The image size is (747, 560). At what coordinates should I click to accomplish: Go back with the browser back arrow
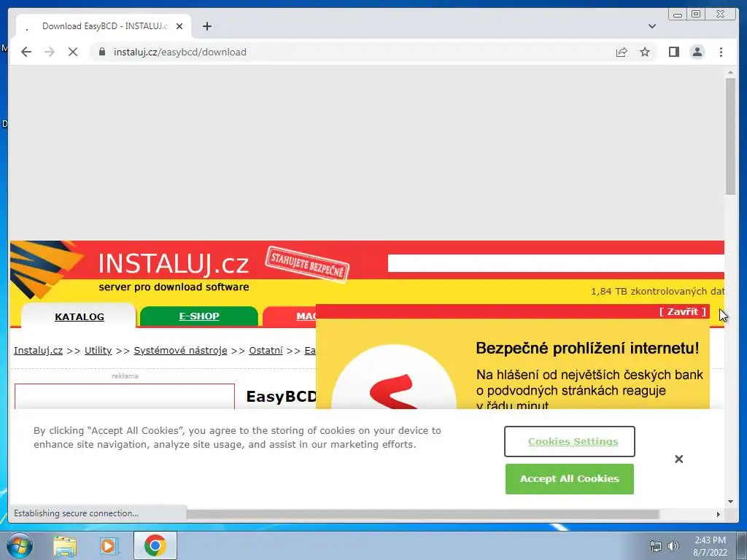26,52
